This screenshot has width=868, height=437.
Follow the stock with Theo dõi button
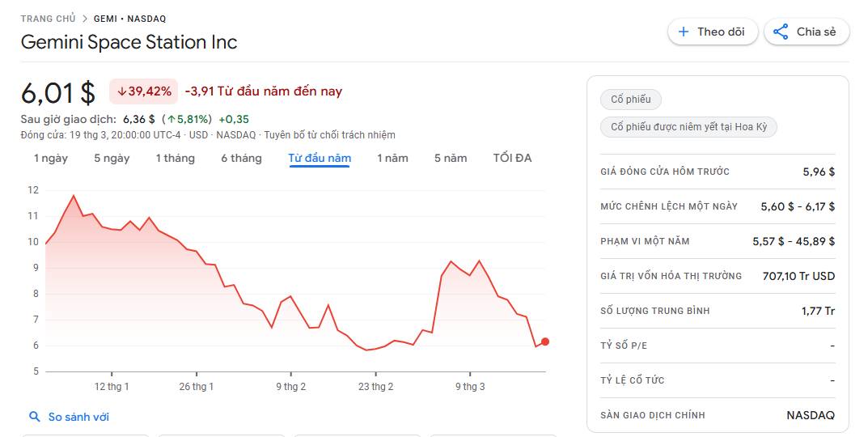tap(713, 32)
